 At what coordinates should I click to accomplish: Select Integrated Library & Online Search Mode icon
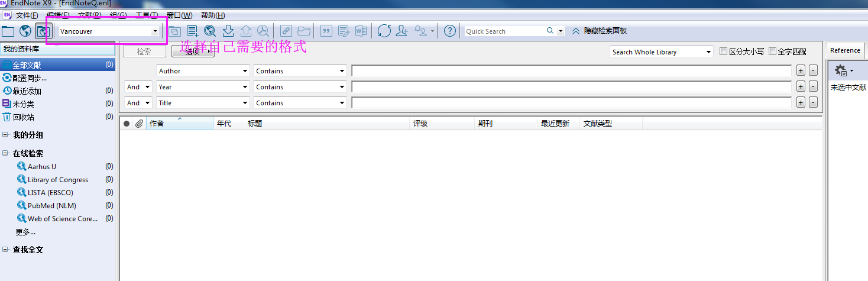(43, 31)
